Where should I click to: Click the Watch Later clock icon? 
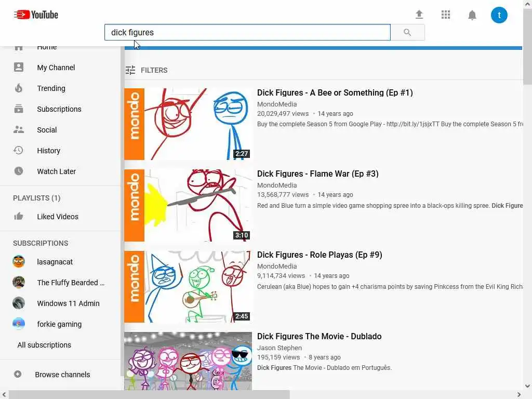(x=19, y=171)
